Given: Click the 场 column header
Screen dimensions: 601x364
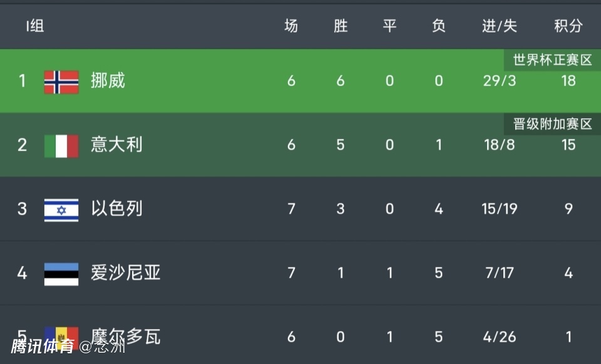Looking at the screenshot, I should 291,26.
